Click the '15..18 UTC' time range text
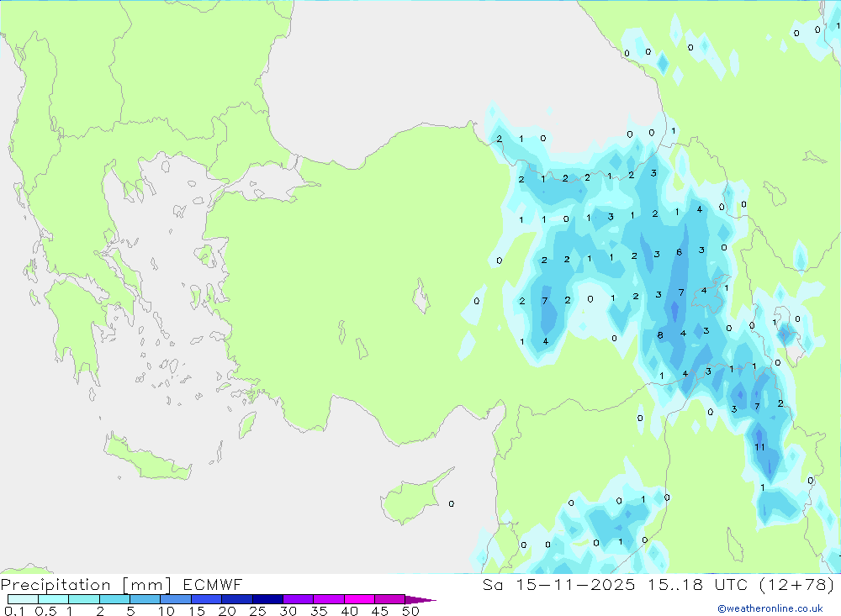Image resolution: width=841 pixels, height=616 pixels. pyautogui.click(x=696, y=584)
